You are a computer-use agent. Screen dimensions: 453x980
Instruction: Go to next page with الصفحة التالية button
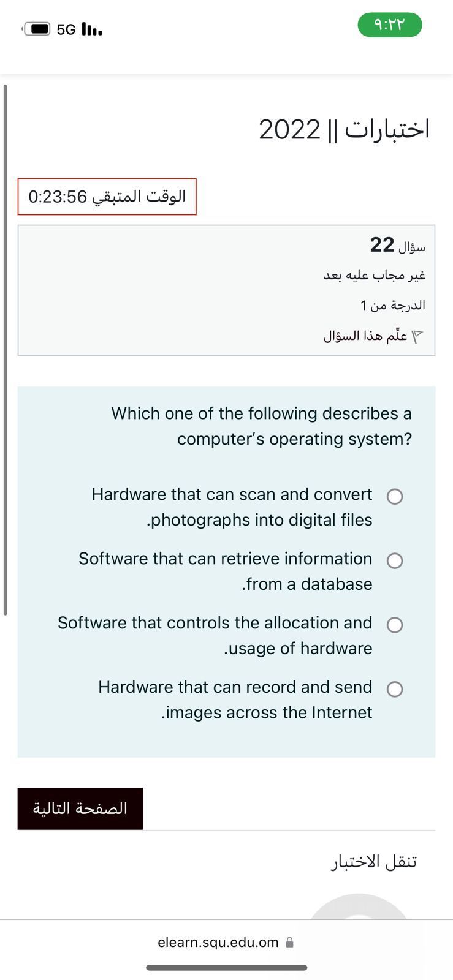(80, 809)
